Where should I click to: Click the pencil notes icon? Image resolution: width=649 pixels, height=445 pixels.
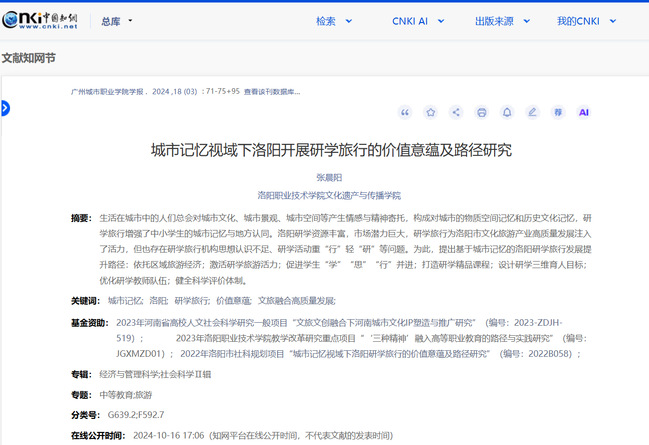click(x=533, y=113)
